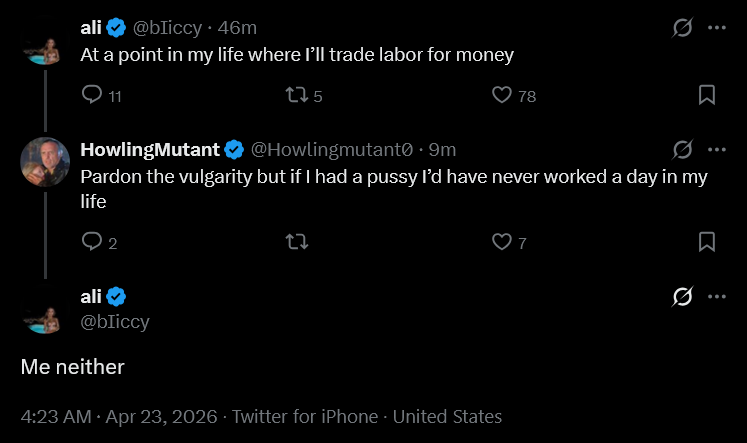This screenshot has height=443, width=747.
Task: Bookmark ali's tweet about trading labor
Action: pos(706,95)
